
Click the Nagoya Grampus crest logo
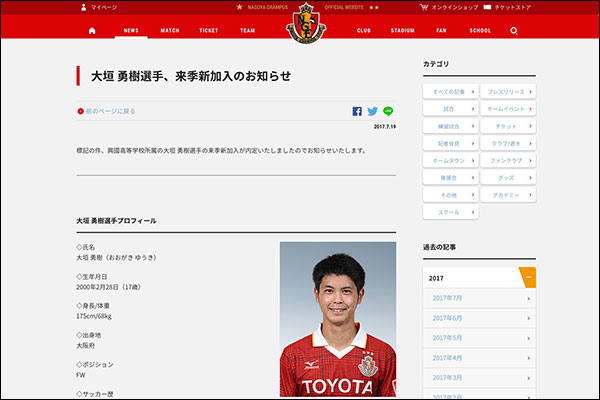pyautogui.click(x=306, y=23)
